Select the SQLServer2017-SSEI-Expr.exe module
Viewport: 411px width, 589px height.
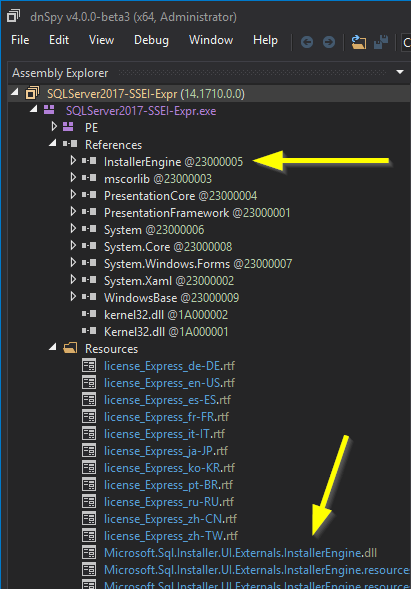click(x=141, y=111)
